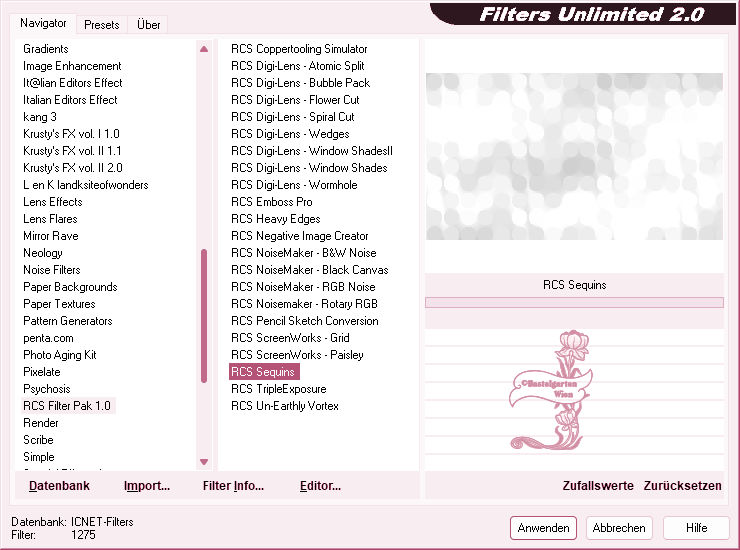Select Image Enhancement category
Image resolution: width=740 pixels, height=550 pixels.
[72, 66]
